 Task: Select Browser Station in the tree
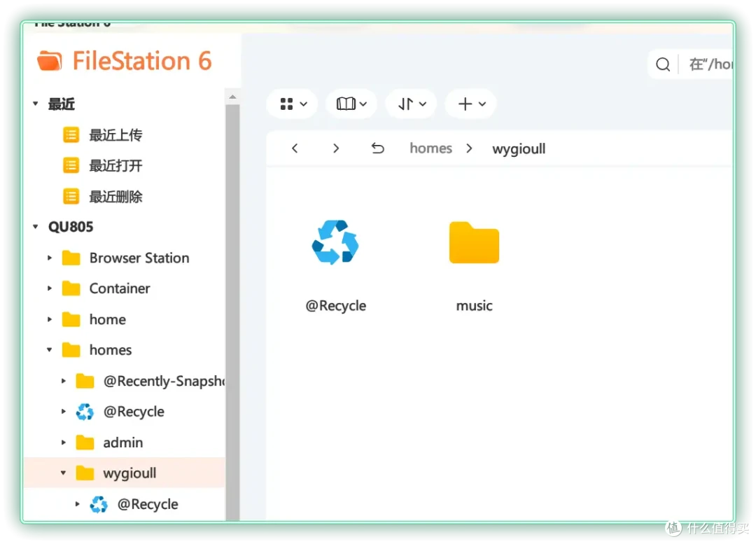coord(139,258)
